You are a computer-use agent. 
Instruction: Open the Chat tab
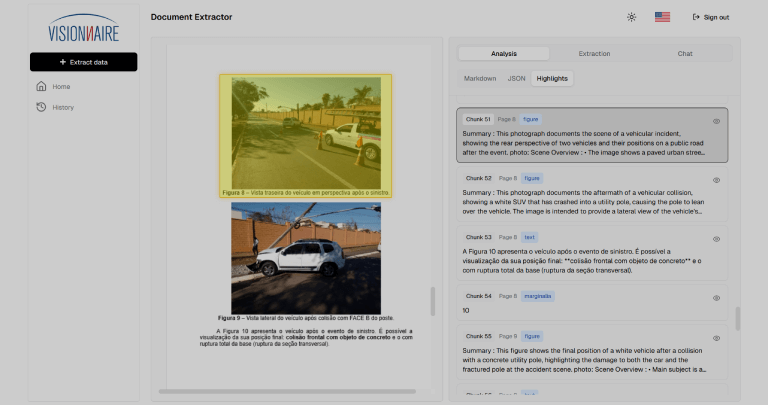click(685, 53)
